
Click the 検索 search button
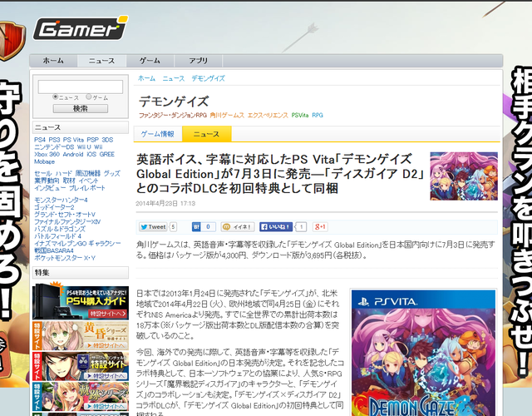tap(81, 108)
